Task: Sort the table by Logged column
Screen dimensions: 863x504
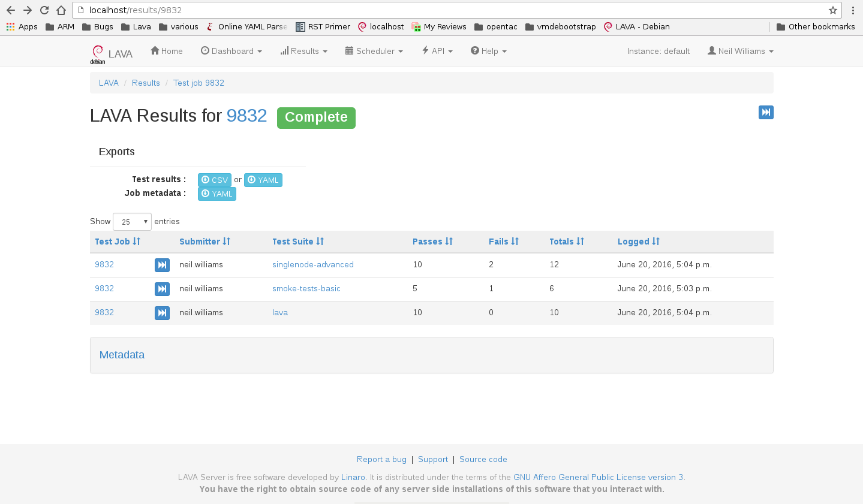Action: 638,242
